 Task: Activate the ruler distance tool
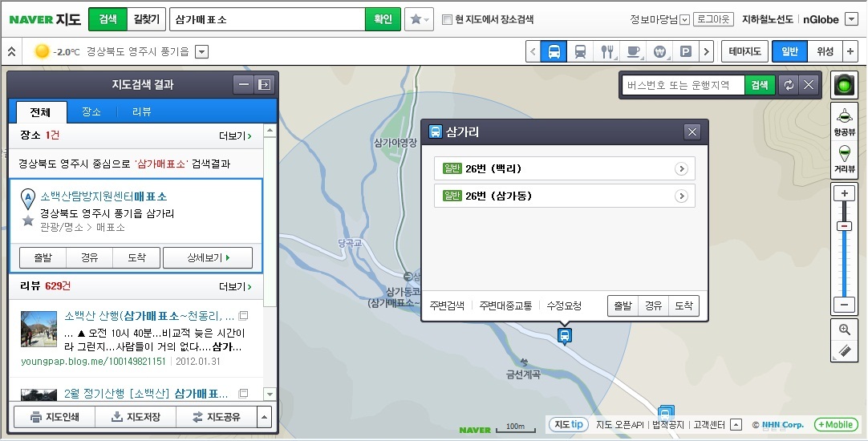click(x=844, y=351)
